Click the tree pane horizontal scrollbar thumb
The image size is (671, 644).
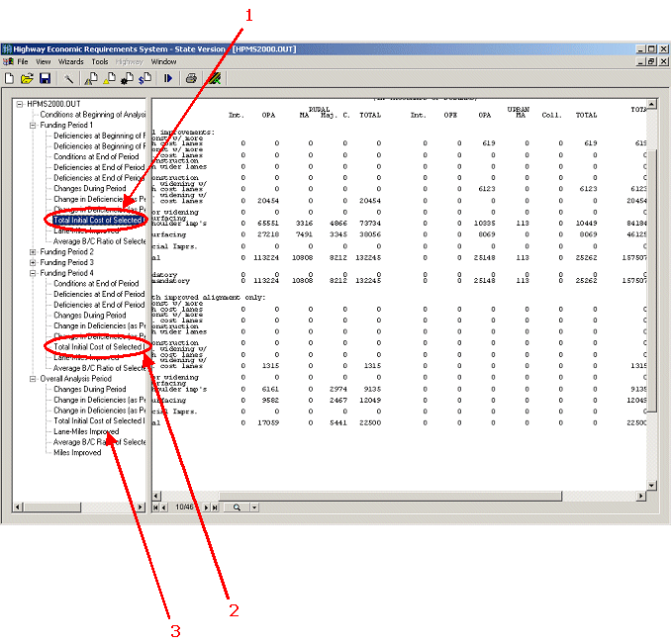(52, 507)
